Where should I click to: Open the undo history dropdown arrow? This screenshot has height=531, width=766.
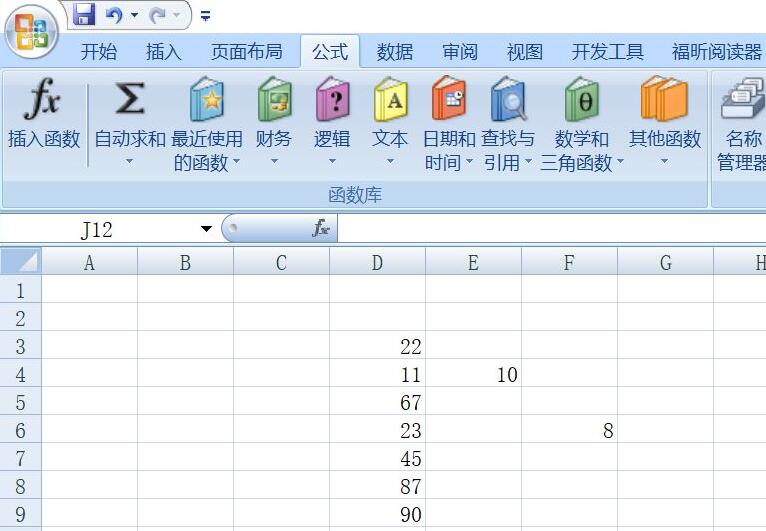[x=134, y=15]
